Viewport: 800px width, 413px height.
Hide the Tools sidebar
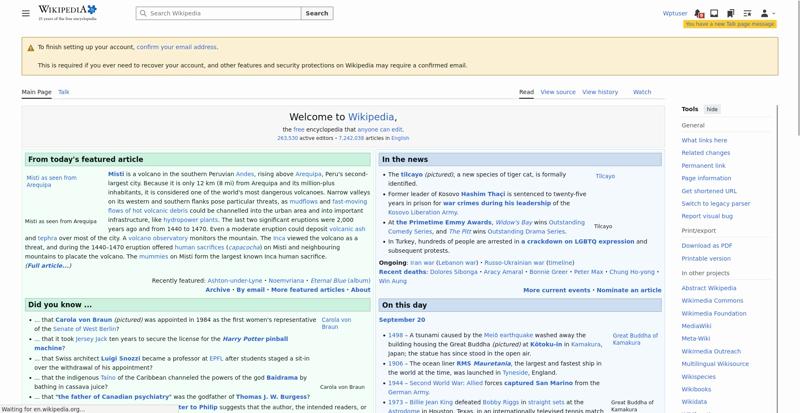pos(712,109)
